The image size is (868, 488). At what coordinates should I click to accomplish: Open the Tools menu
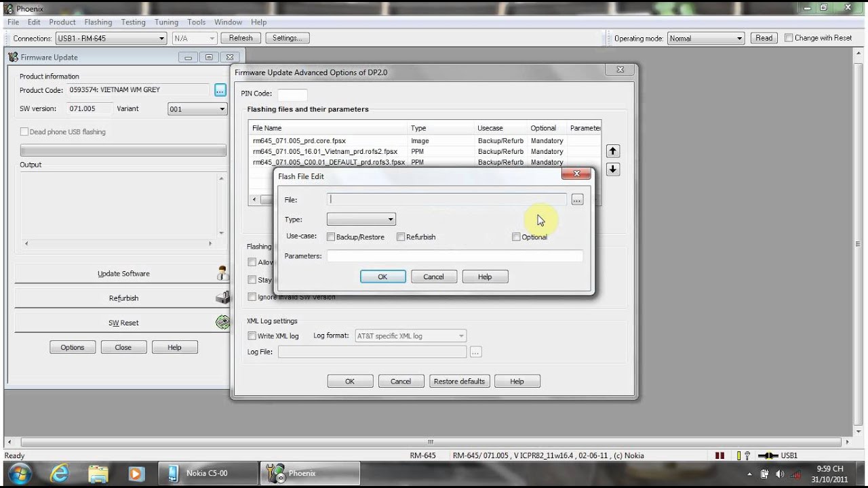click(197, 22)
